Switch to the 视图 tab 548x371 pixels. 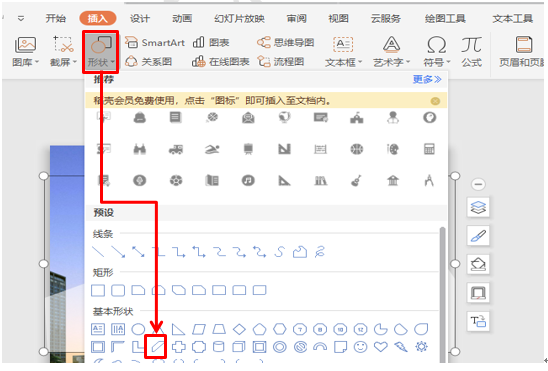coord(338,19)
